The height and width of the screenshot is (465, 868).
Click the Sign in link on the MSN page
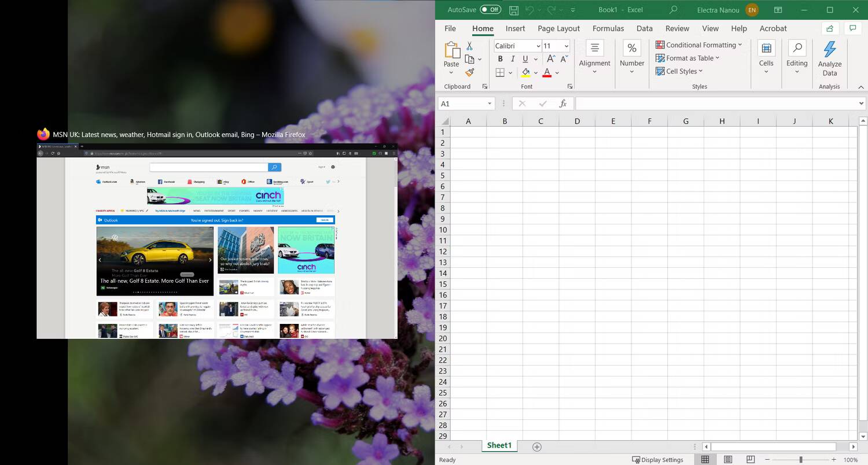(x=321, y=167)
